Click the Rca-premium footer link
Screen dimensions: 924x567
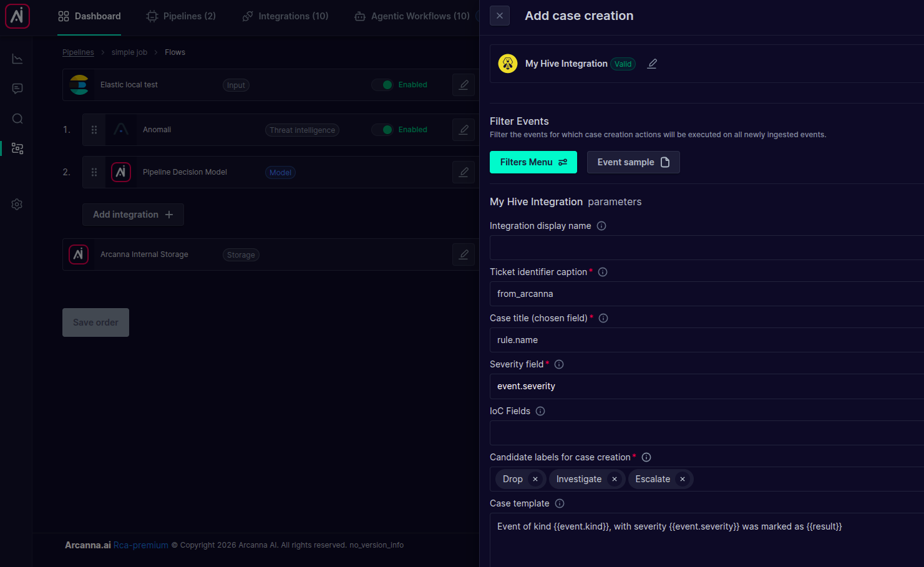coord(141,545)
